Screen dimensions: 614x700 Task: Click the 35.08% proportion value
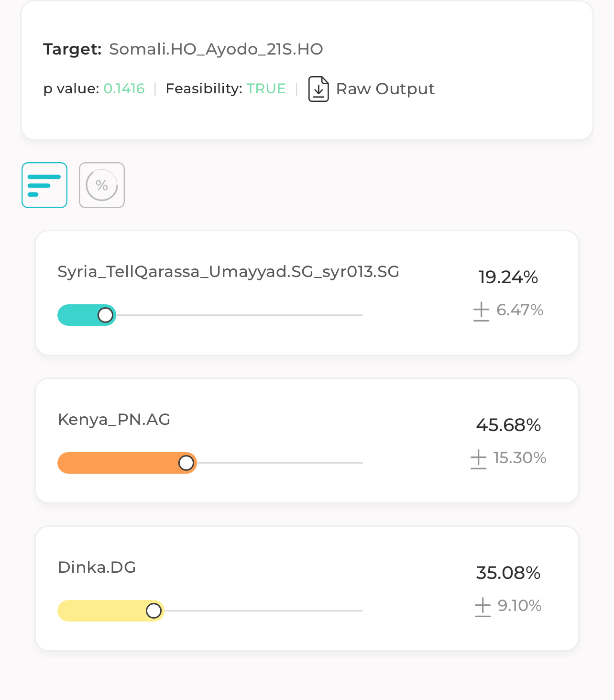(508, 573)
